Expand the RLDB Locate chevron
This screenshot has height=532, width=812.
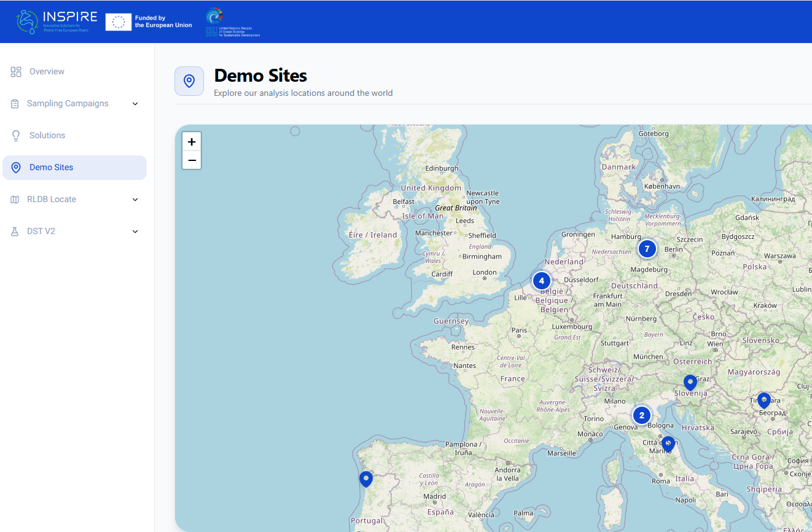135,200
